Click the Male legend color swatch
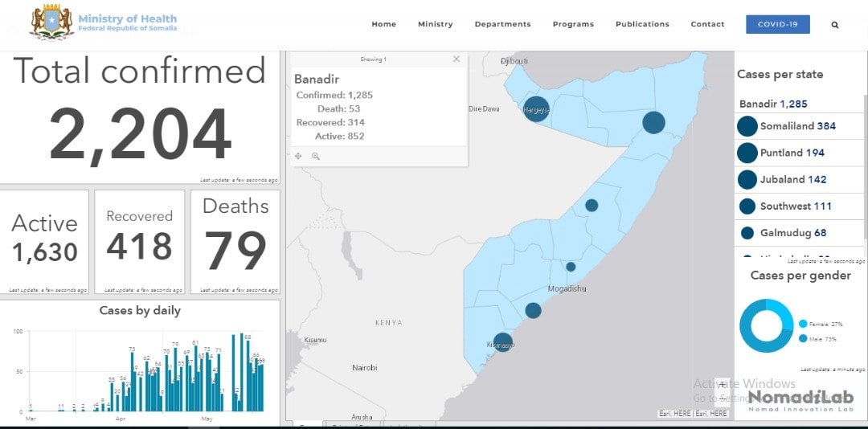This screenshot has height=429, width=868. 803,339
